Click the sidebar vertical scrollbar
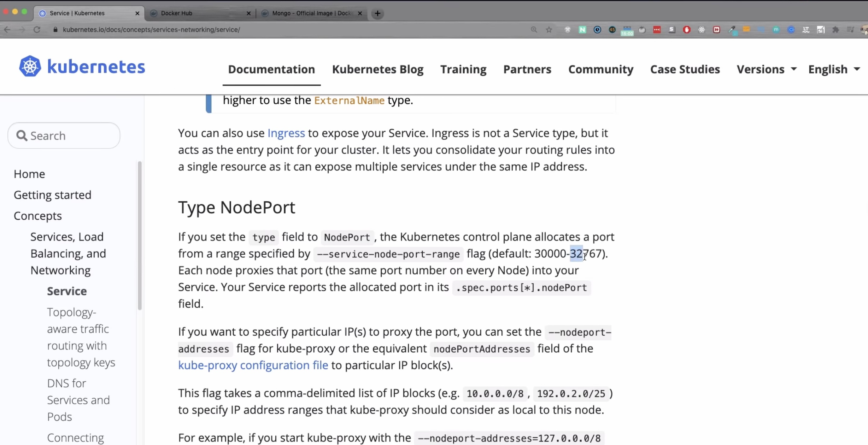 [x=139, y=236]
